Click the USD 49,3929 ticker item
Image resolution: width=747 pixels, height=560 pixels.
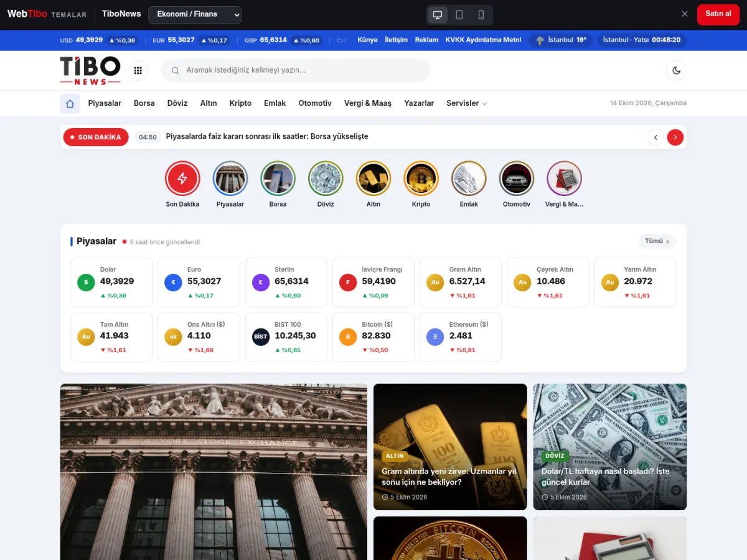100,40
